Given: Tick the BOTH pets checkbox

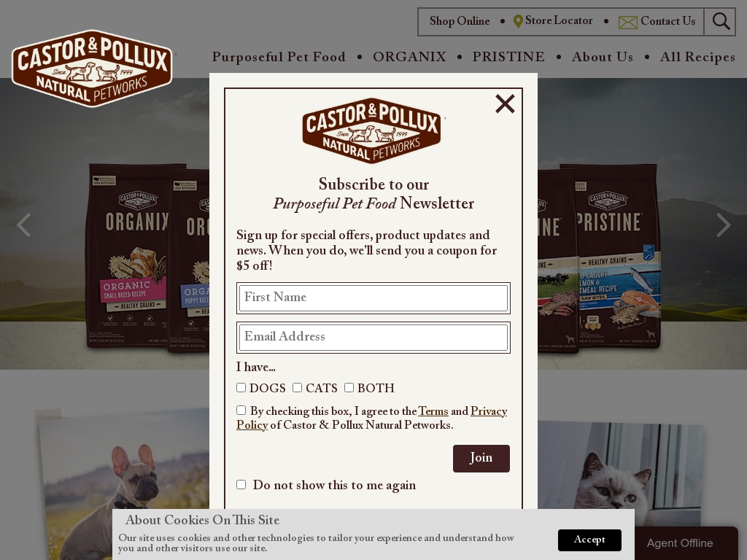Looking at the screenshot, I should click(x=349, y=388).
